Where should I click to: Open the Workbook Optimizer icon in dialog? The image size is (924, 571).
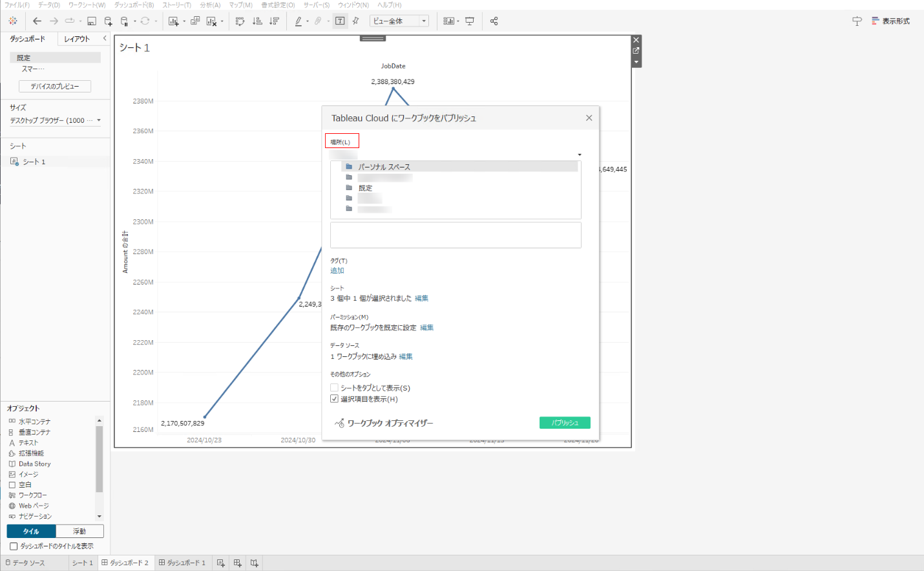click(x=340, y=423)
